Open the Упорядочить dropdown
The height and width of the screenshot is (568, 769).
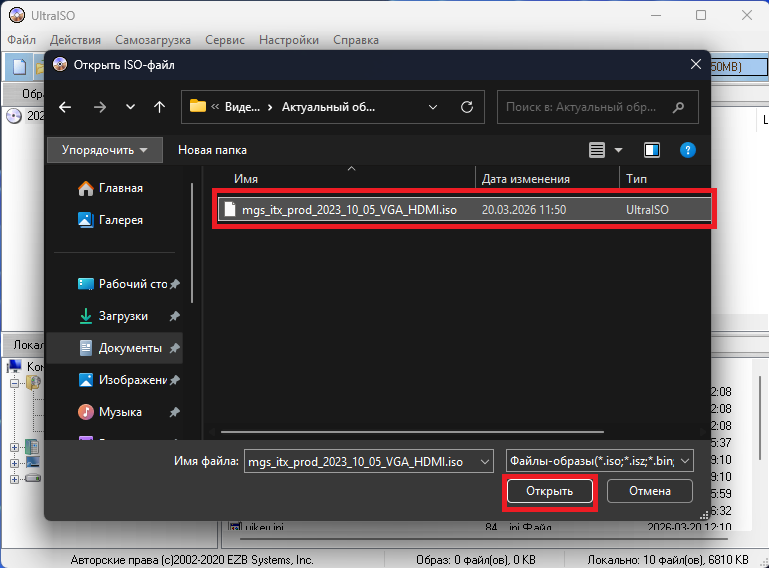[105, 150]
